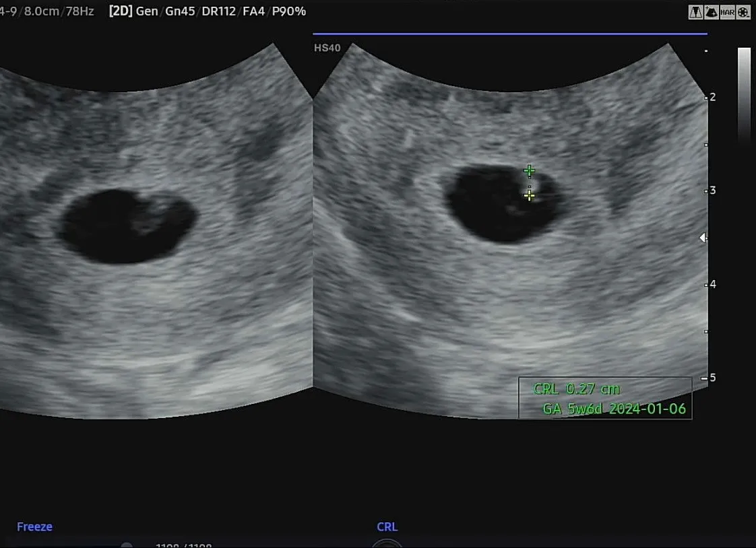Click the Freeze label
This screenshot has height=548, width=756.
(x=35, y=527)
